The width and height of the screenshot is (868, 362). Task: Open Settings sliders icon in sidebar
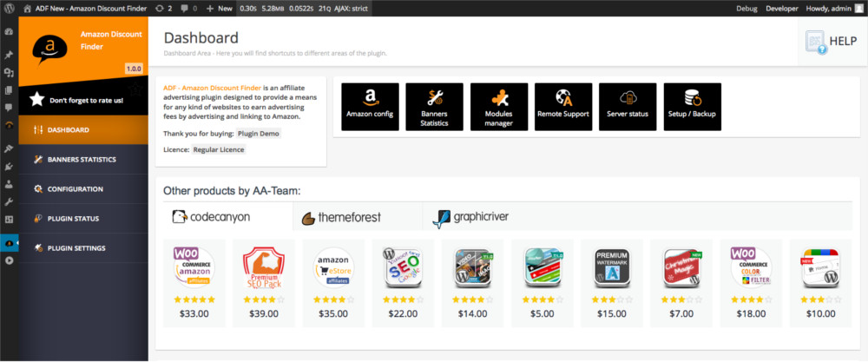pos(9,219)
